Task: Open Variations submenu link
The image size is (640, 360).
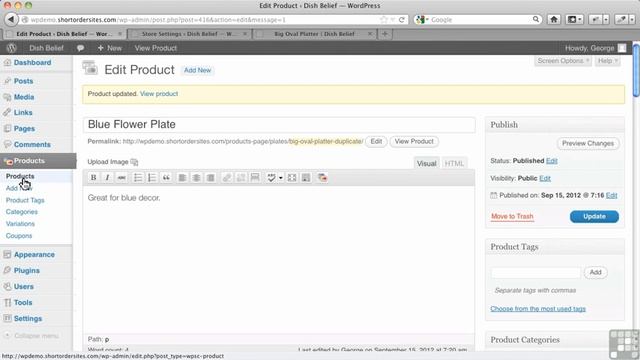Action: click(20, 224)
